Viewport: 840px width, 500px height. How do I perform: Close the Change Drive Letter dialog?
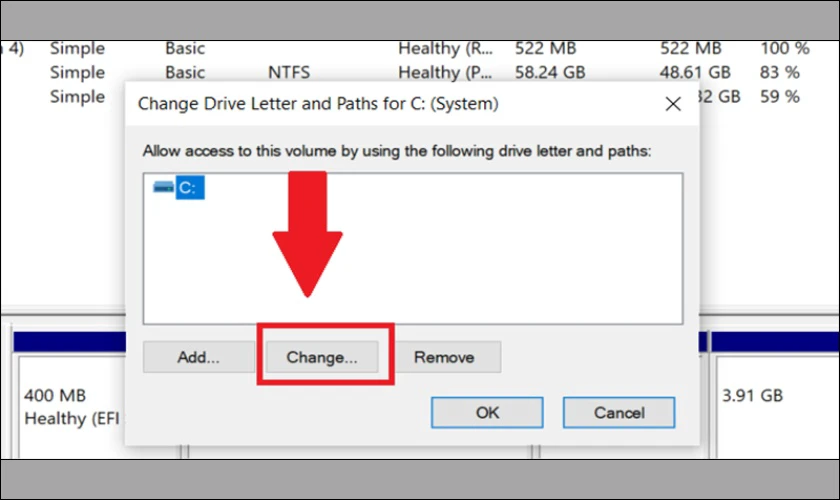[673, 104]
